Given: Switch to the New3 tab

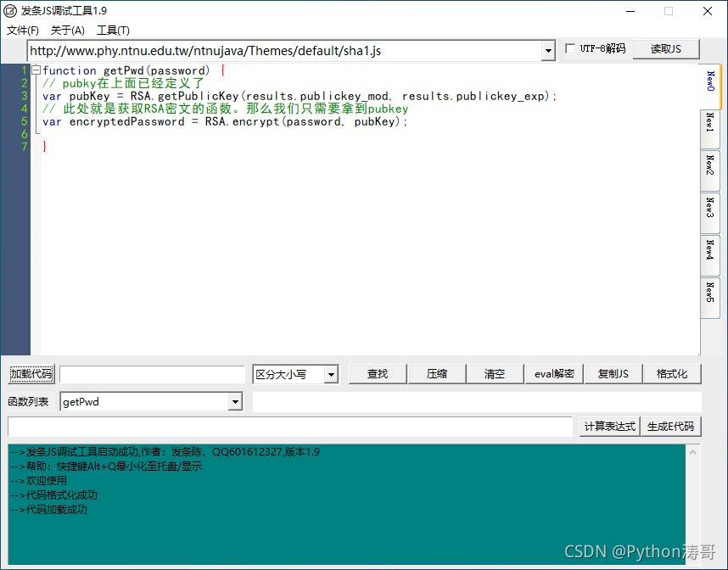Looking at the screenshot, I should [710, 213].
